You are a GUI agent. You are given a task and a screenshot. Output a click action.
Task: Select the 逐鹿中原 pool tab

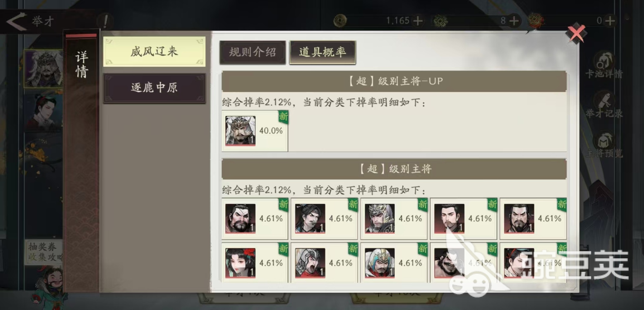(x=154, y=88)
